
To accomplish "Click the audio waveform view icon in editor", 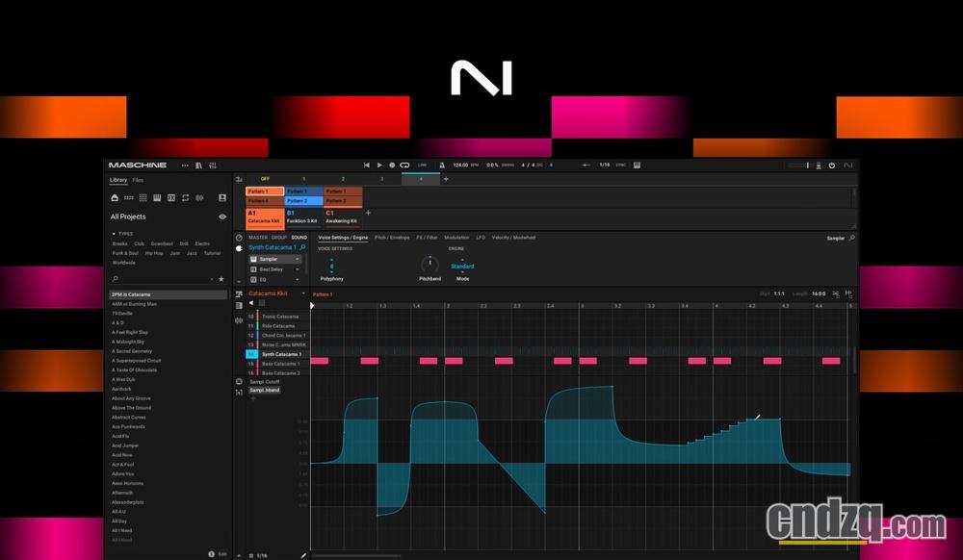I will click(239, 319).
